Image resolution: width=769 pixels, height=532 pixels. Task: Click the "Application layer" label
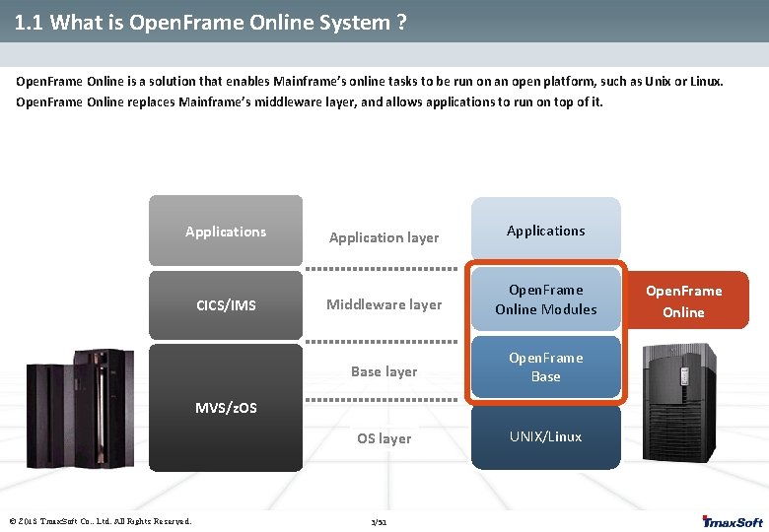coord(384,238)
